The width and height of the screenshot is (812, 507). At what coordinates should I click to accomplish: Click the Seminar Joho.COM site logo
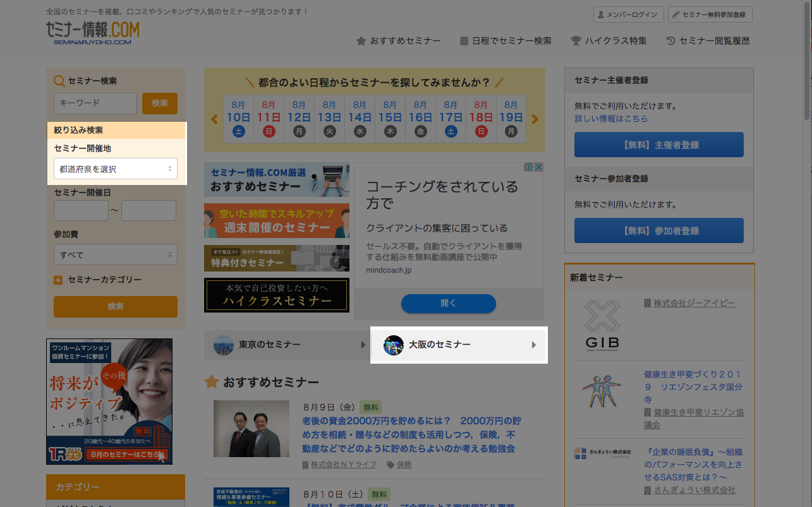tap(92, 33)
